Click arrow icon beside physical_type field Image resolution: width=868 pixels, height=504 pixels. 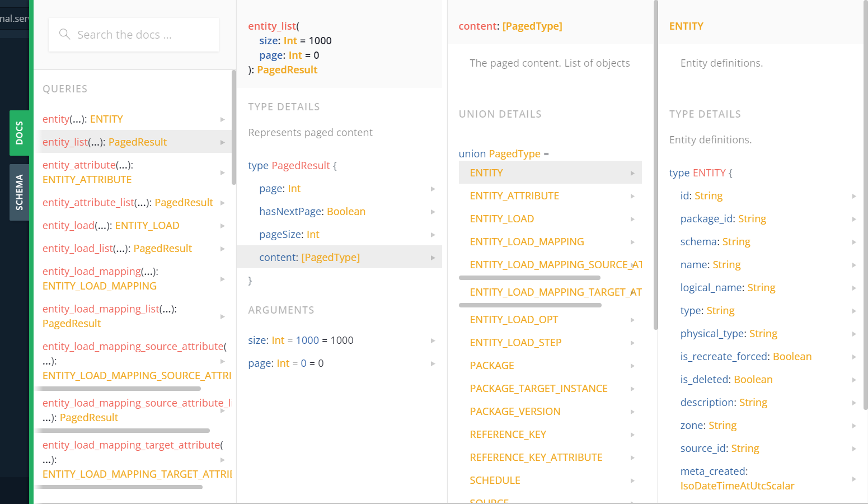point(854,334)
